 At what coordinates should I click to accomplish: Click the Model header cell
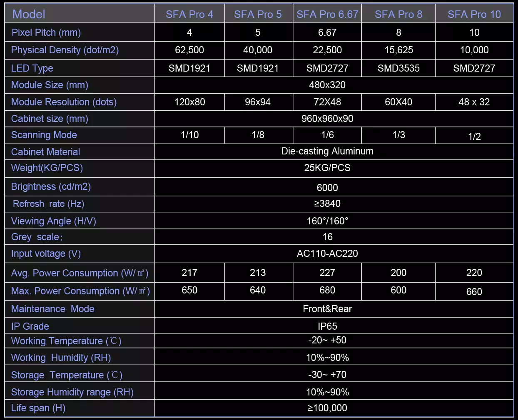29,14
